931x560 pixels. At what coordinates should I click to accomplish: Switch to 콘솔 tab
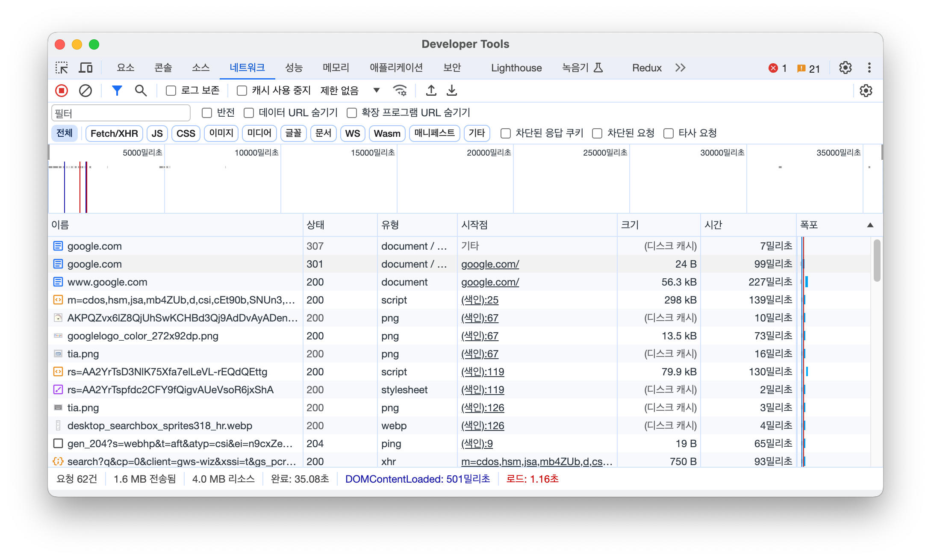point(163,68)
